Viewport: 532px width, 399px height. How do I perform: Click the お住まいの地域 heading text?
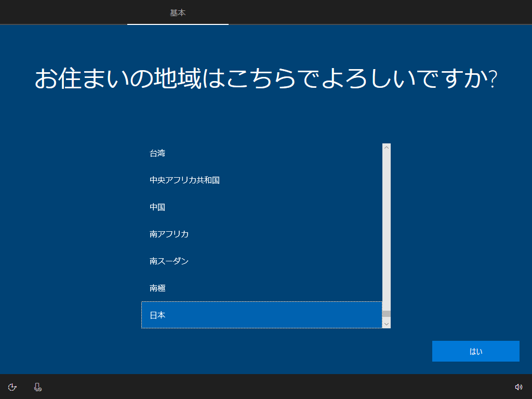265,79
